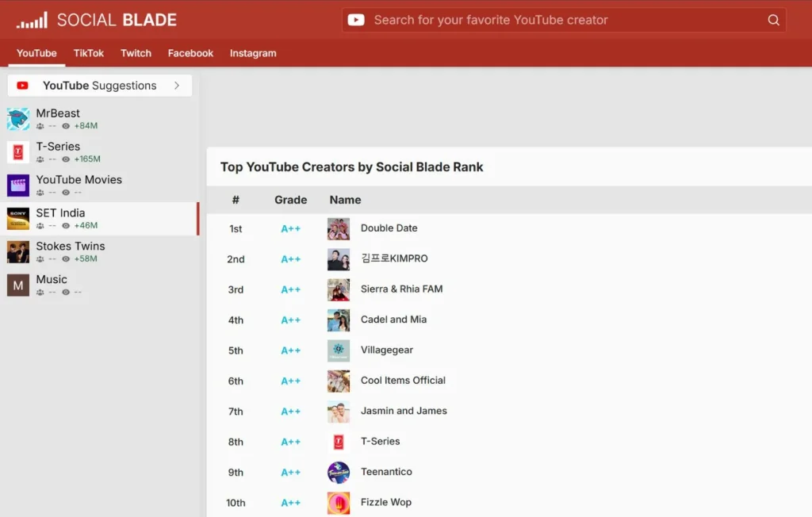Switch to the TikTok tab

click(x=89, y=53)
